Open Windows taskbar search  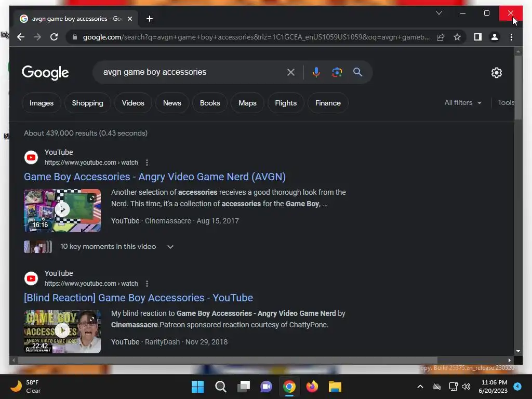(x=220, y=387)
